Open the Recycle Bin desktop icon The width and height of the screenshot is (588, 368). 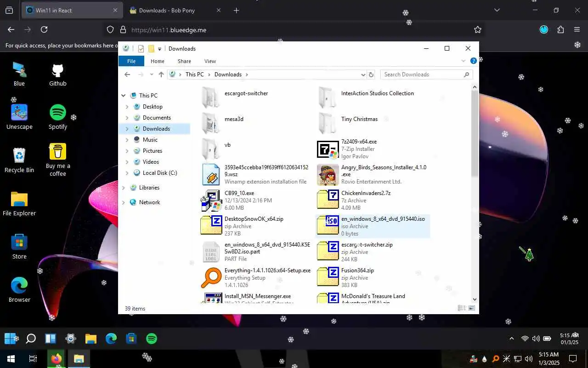coord(19,161)
